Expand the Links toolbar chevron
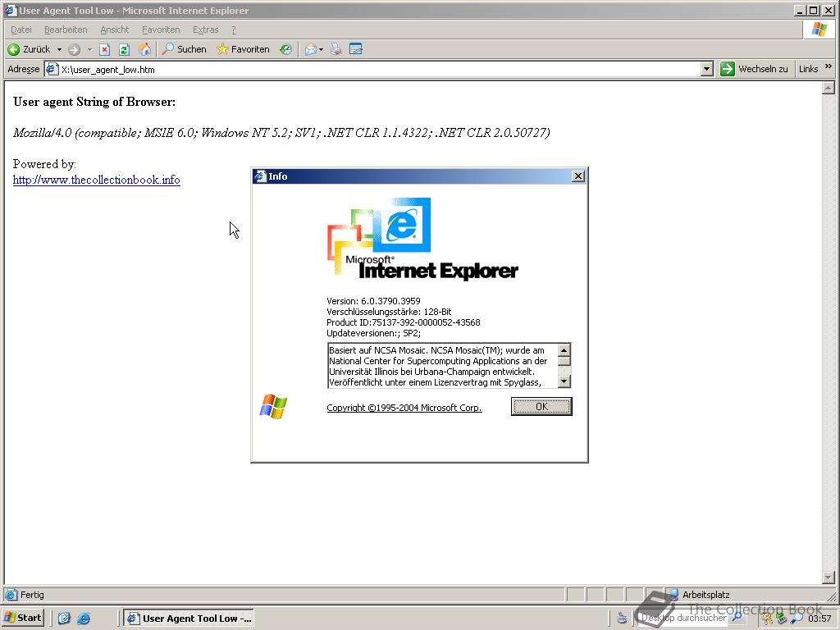The height and width of the screenshot is (630, 840). (829, 66)
